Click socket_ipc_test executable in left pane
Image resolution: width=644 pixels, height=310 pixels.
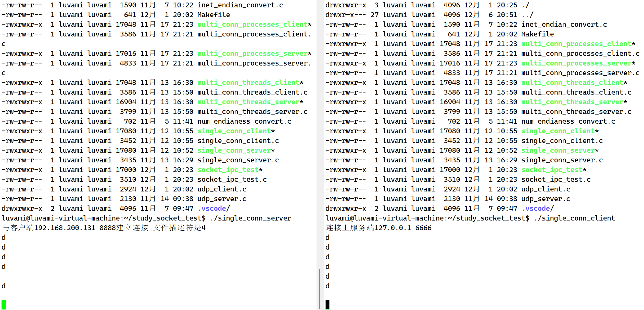tap(228, 170)
